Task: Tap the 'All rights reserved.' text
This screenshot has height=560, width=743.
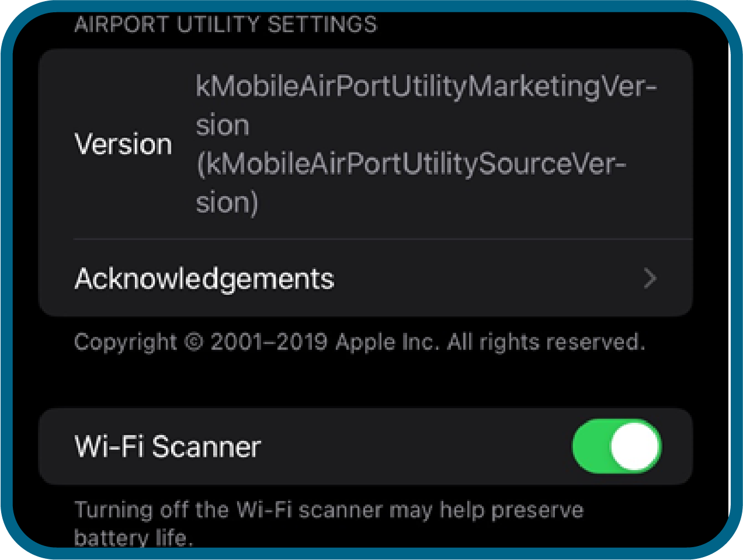Action: coord(546,342)
